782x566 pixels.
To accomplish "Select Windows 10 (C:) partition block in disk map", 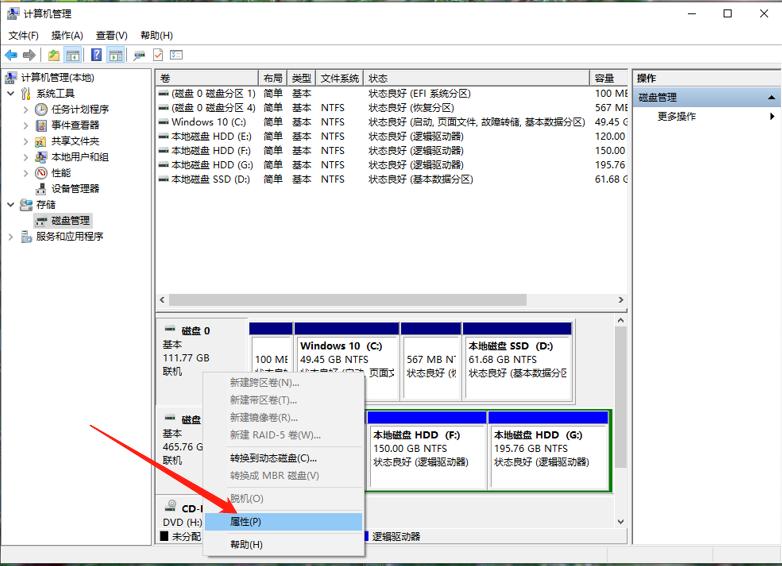I will pos(347,360).
